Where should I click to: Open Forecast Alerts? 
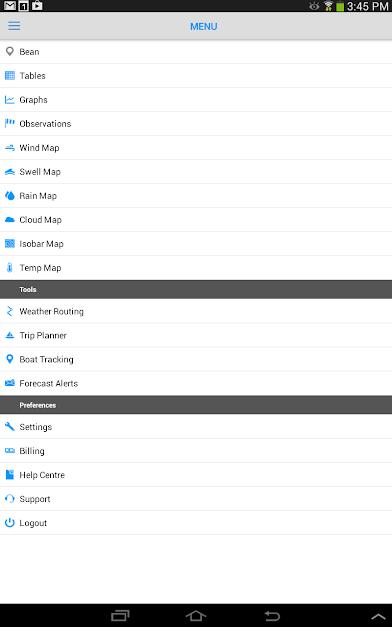coord(196,383)
